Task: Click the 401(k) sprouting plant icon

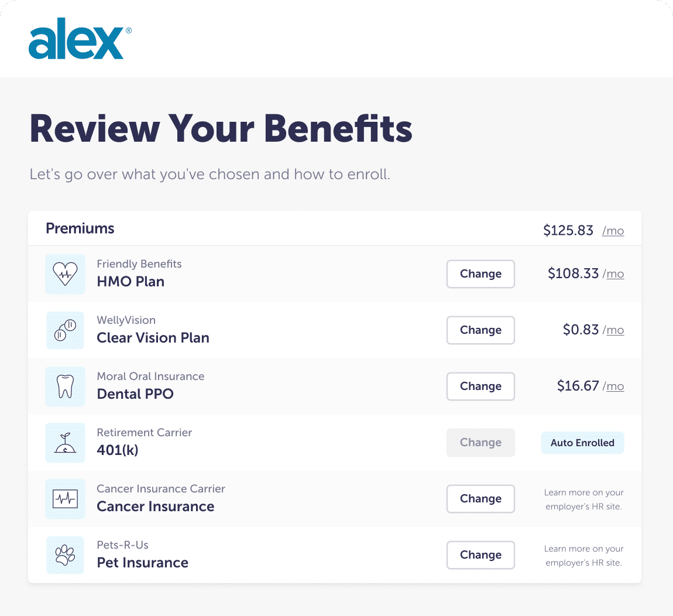Action: coord(65,443)
